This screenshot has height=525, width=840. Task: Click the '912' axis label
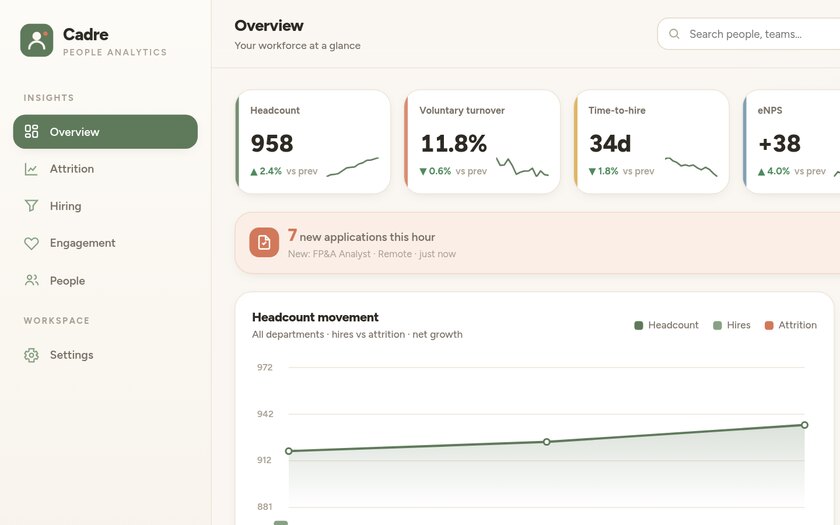point(264,460)
